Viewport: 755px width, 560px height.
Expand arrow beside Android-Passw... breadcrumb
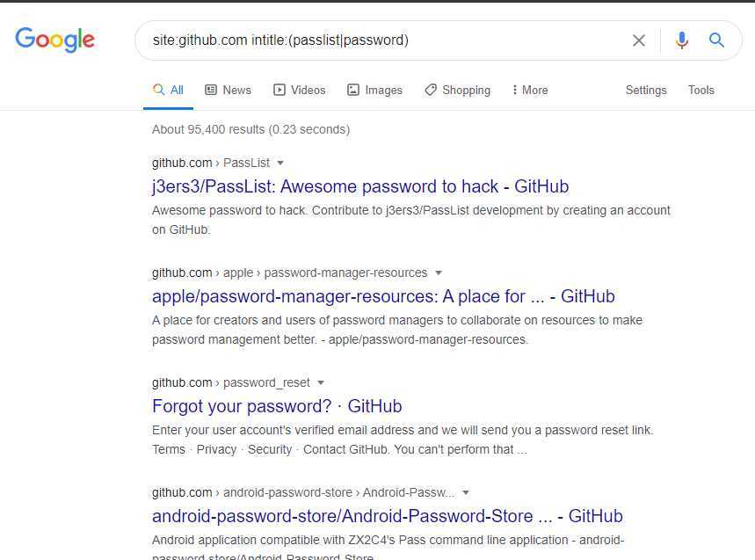click(465, 492)
